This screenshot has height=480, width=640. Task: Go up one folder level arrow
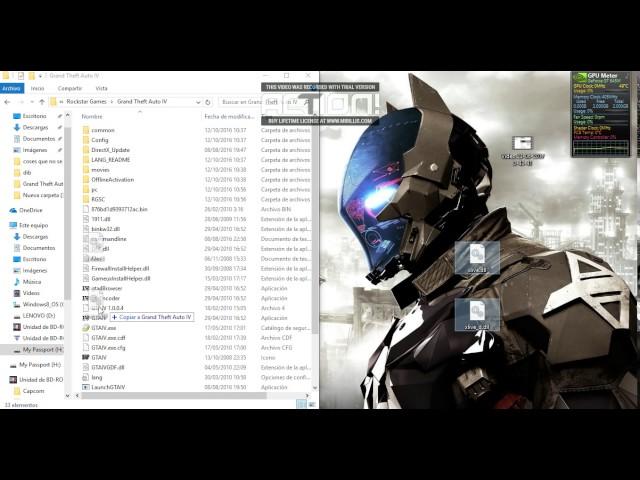[x=42, y=102]
